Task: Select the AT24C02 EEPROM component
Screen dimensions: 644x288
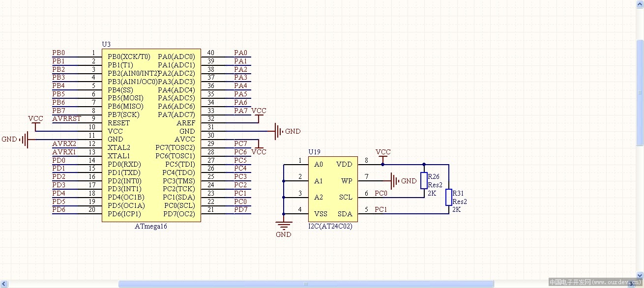Action: [x=333, y=189]
